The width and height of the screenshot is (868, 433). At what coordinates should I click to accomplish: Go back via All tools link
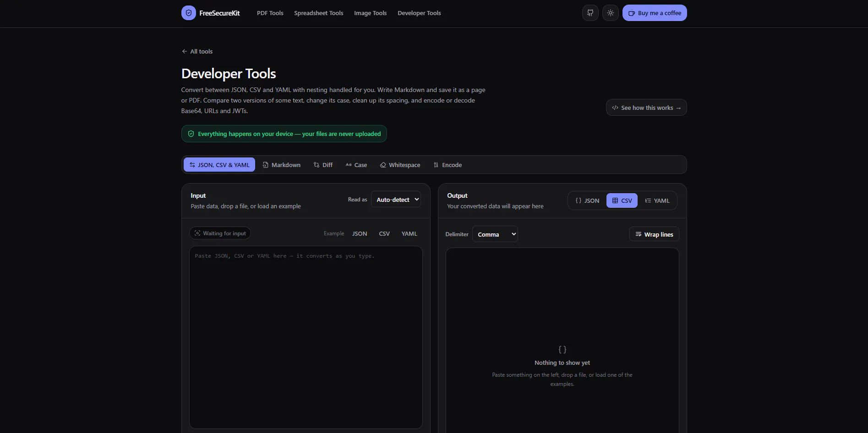197,51
